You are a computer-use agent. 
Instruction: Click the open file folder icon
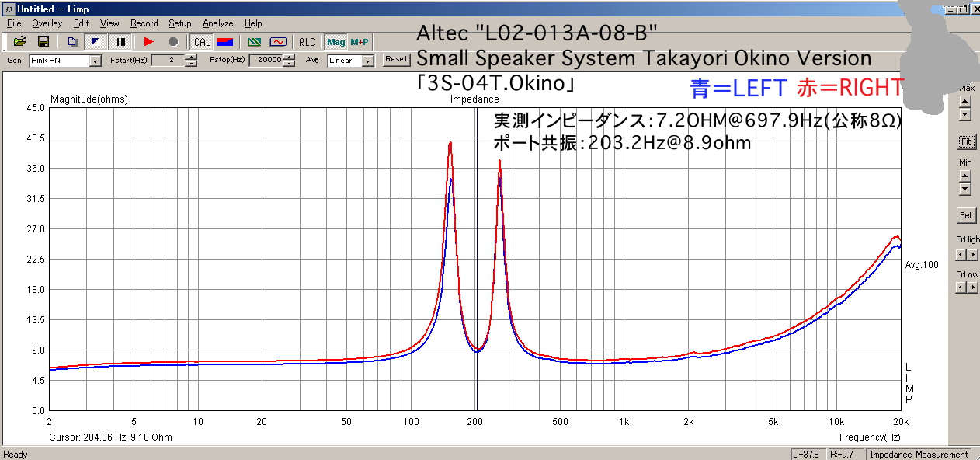(x=20, y=41)
